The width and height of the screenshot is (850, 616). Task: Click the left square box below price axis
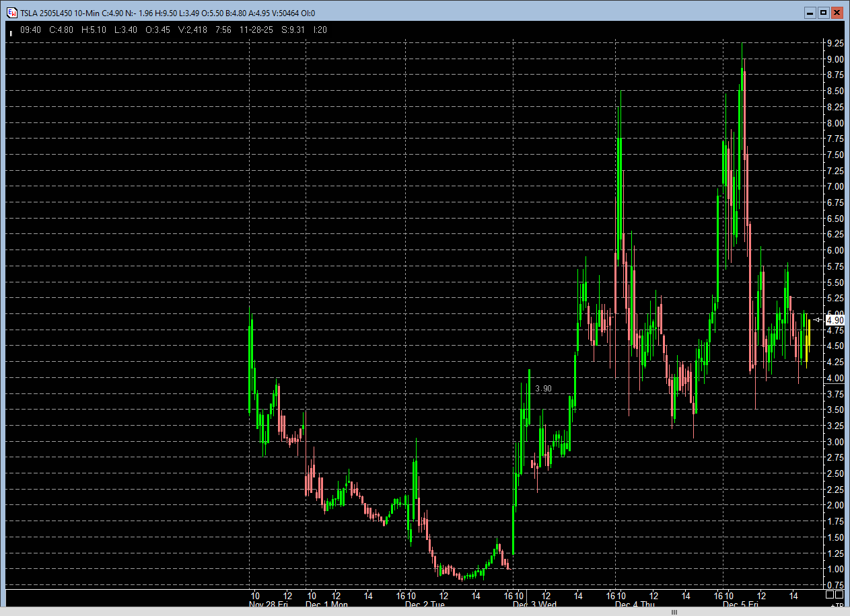tap(830, 595)
